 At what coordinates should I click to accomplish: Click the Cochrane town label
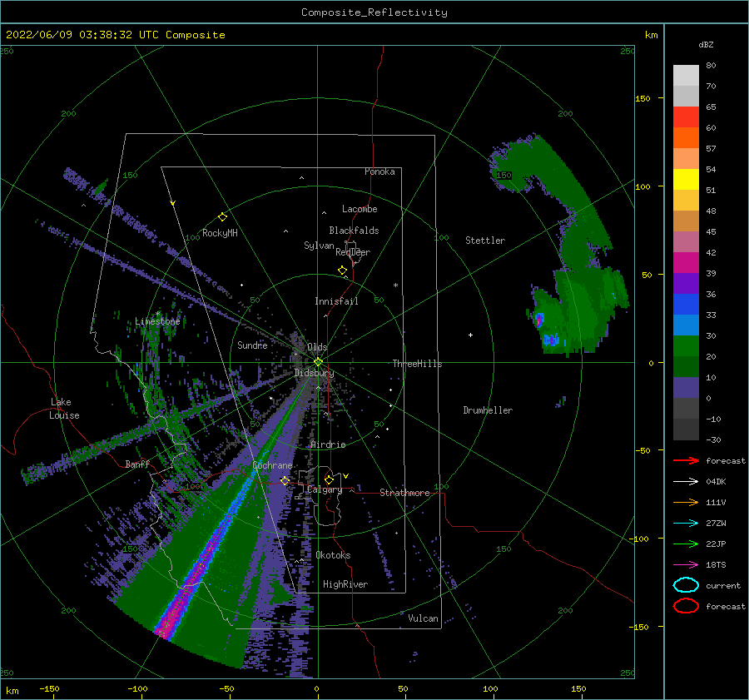272,465
